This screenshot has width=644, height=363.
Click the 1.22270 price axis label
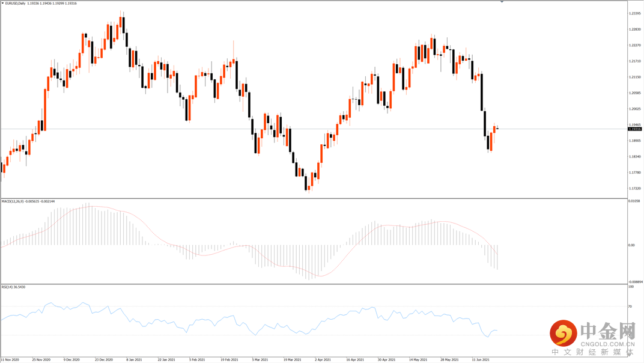tap(635, 45)
